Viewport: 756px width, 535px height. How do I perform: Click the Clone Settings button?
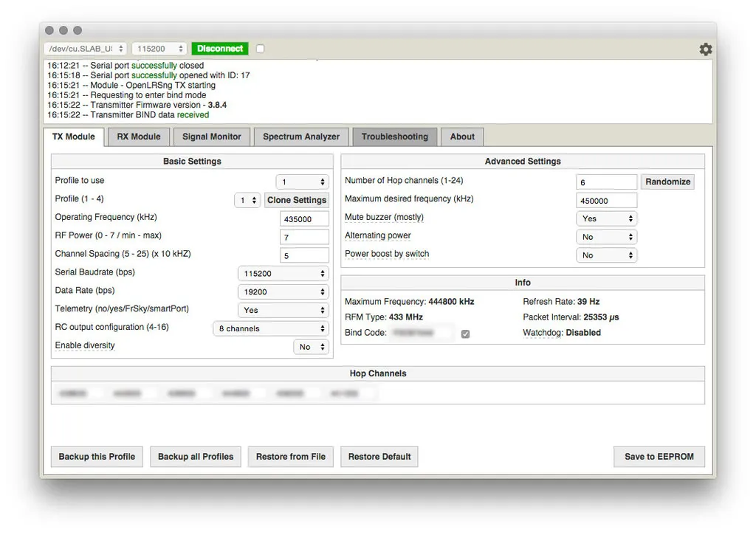pyautogui.click(x=296, y=200)
